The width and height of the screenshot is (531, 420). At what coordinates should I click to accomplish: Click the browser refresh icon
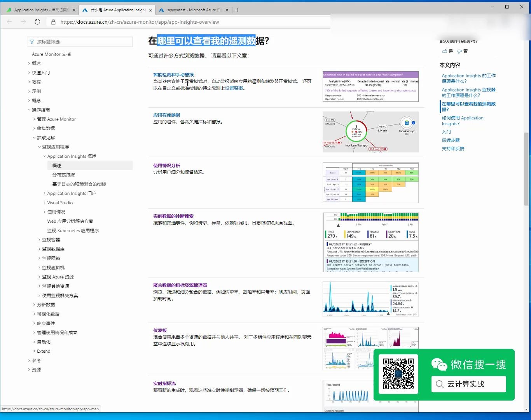click(37, 22)
